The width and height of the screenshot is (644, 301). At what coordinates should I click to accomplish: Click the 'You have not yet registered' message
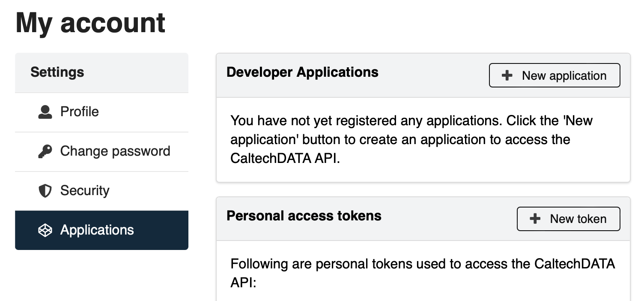pyautogui.click(x=411, y=139)
